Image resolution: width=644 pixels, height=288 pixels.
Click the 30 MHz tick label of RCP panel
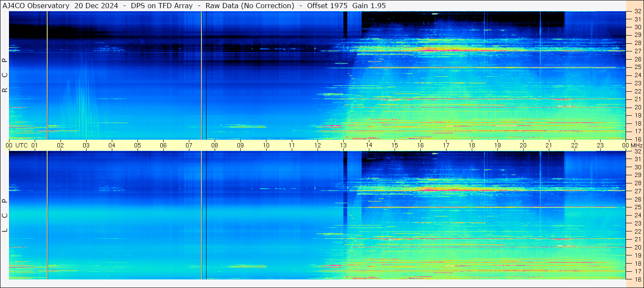pos(638,27)
